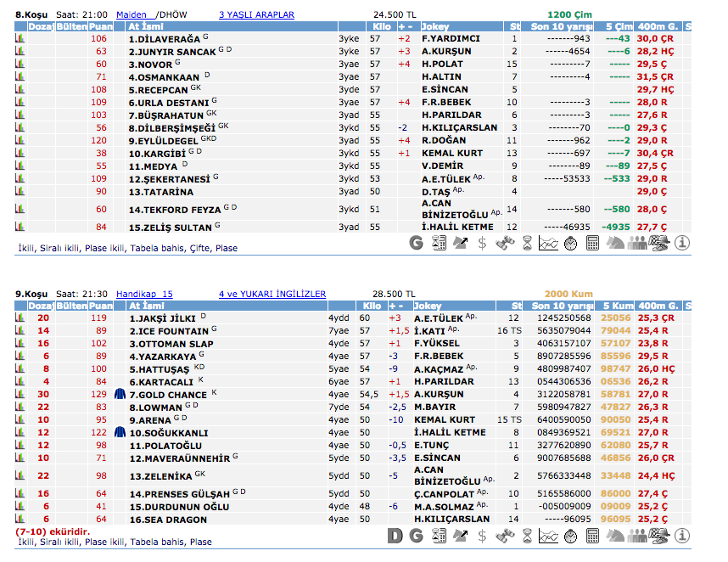The image size is (728, 562).
Task: Click the hourglass icon under race 8
Action: pos(526,243)
